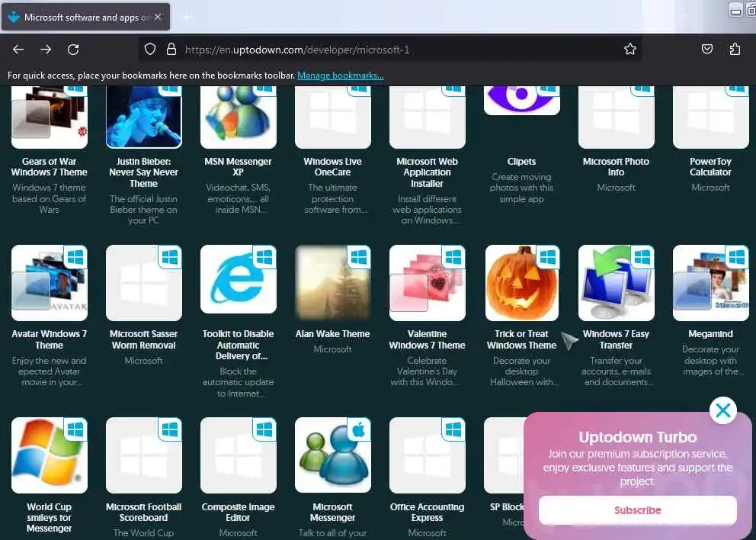Bookmark this page with the star
The width and height of the screenshot is (756, 540).
[629, 50]
